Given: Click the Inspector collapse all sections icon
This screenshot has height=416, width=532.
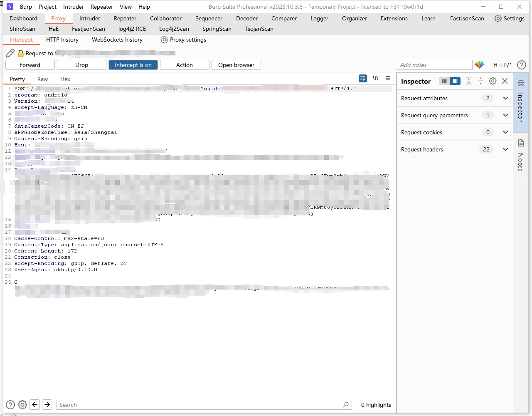Looking at the screenshot, I should (480, 81).
